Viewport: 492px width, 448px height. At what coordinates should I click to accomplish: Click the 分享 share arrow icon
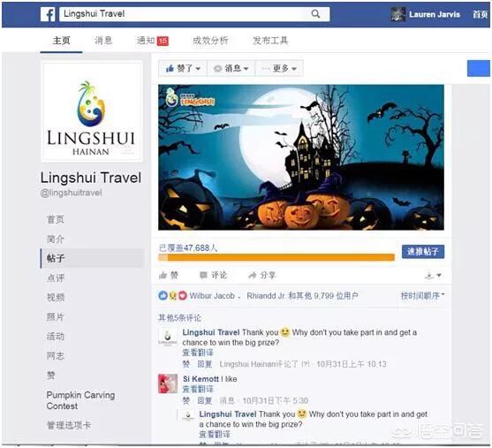tap(253, 276)
